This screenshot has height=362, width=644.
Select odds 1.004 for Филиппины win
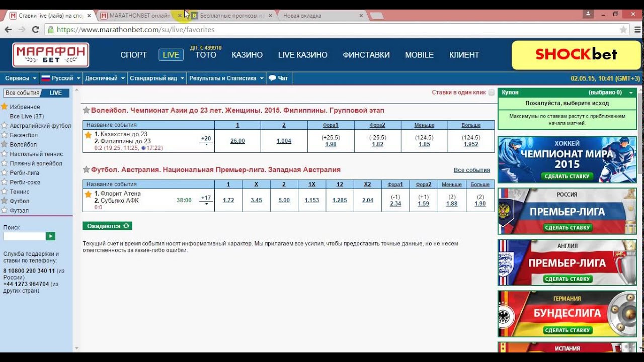(x=284, y=141)
